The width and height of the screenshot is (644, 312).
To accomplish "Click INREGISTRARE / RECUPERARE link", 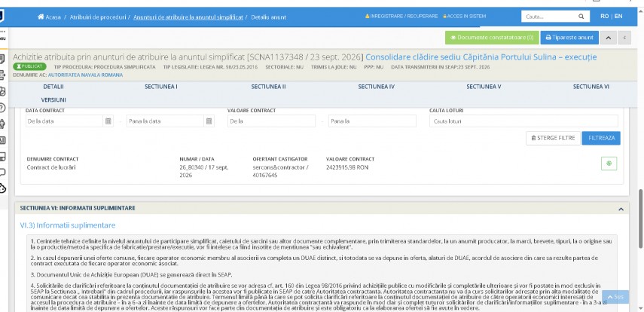I will [401, 17].
